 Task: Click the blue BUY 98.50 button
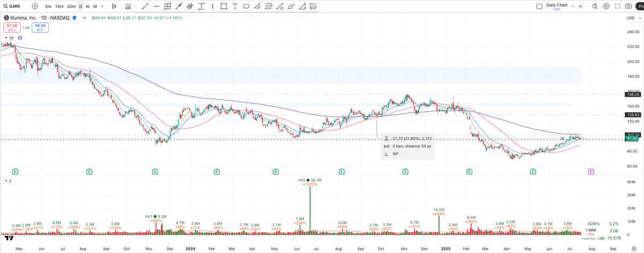(40, 27)
